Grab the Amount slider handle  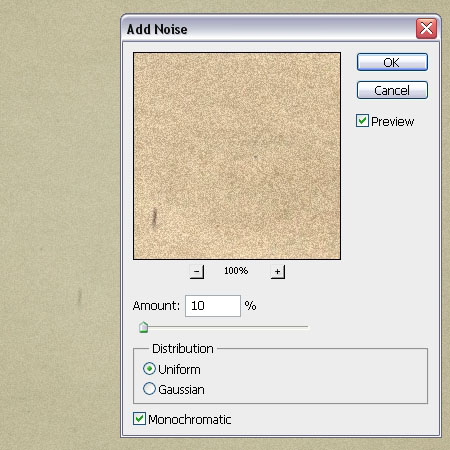click(x=143, y=327)
